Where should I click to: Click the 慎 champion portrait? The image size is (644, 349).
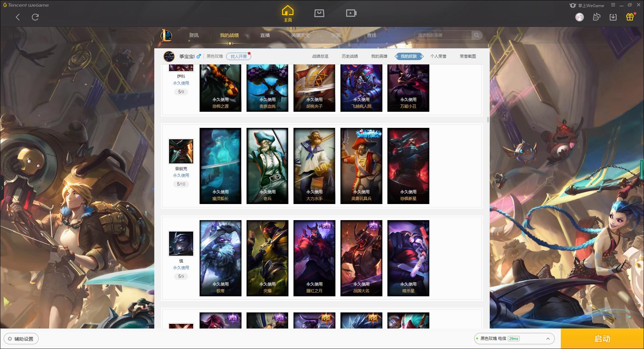click(181, 244)
